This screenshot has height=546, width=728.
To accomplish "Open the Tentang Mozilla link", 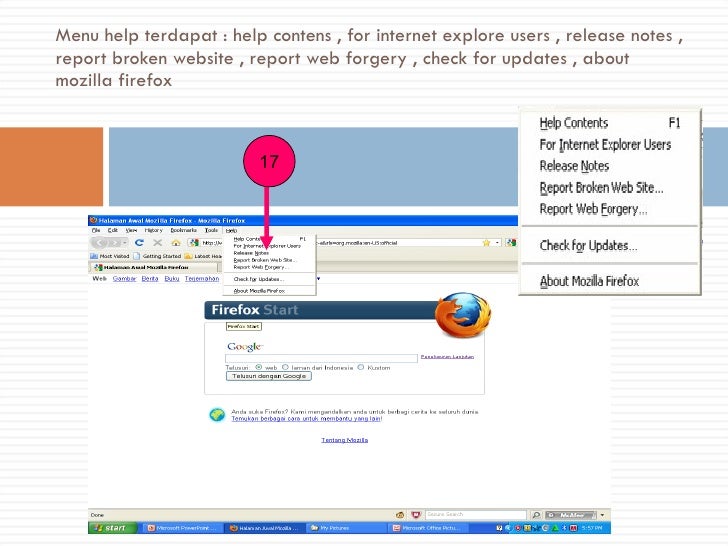I will [x=344, y=440].
